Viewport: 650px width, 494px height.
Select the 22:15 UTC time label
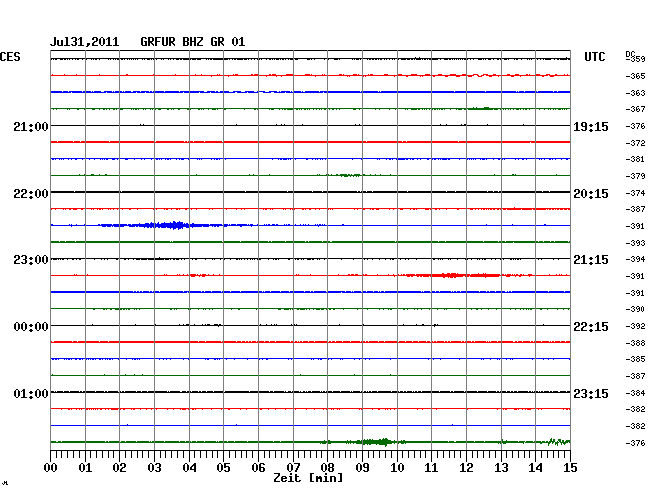(x=591, y=327)
